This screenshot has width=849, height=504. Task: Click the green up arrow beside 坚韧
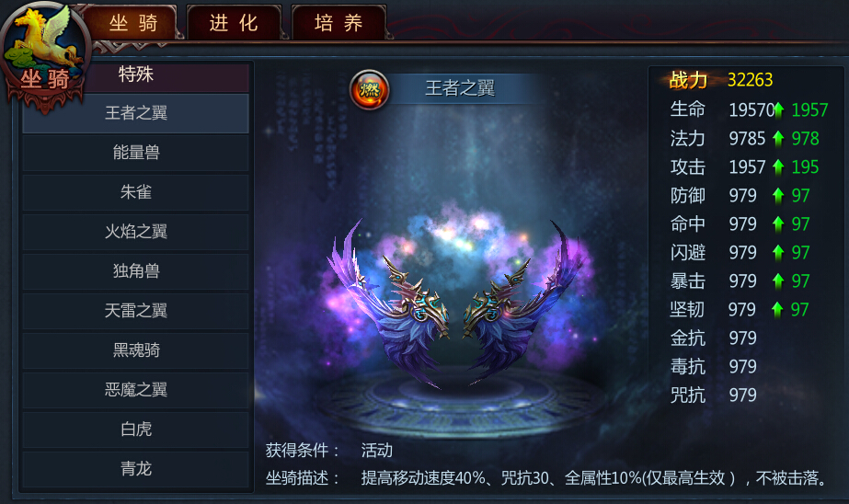(777, 310)
